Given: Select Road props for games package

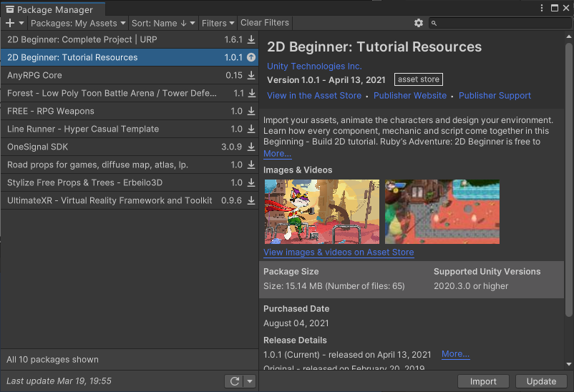Looking at the screenshot, I should click(130, 165).
